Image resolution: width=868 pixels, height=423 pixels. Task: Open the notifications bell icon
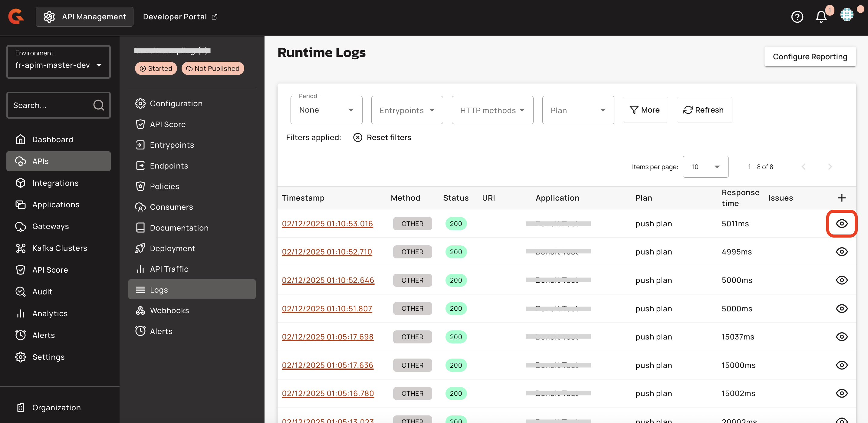pyautogui.click(x=821, y=17)
